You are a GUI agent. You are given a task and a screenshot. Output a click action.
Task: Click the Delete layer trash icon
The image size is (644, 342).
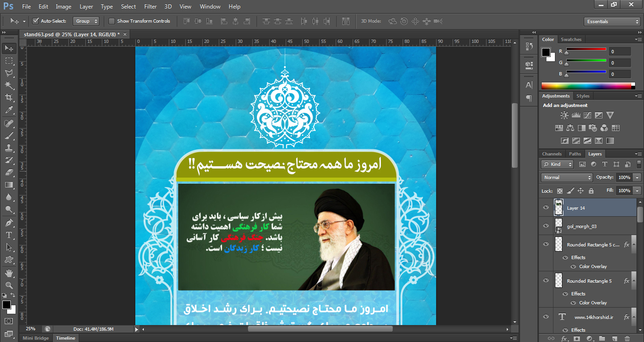[627, 338]
